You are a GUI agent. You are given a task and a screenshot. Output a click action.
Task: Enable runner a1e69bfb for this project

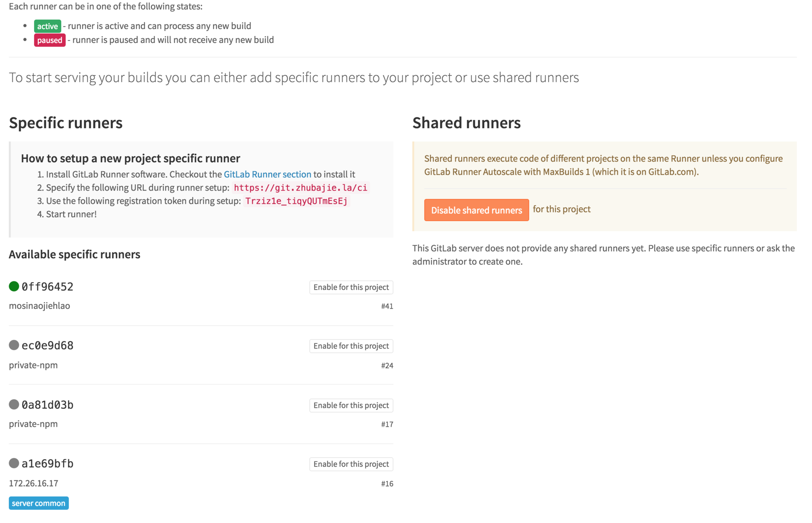(351, 464)
